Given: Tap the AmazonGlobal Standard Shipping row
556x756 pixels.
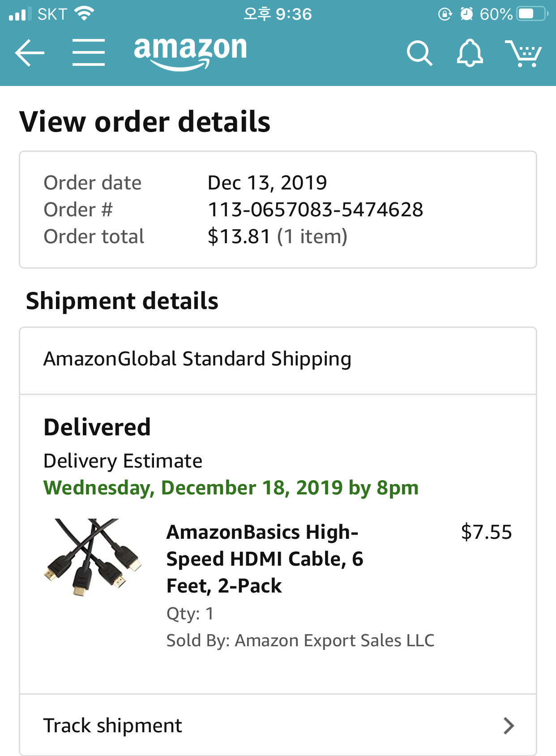Looking at the screenshot, I should click(278, 359).
